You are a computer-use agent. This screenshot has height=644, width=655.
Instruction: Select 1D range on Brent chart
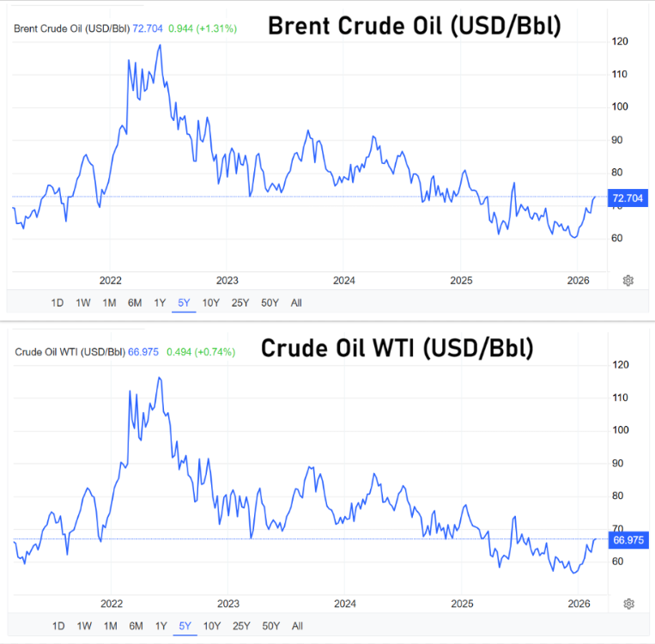click(x=58, y=302)
